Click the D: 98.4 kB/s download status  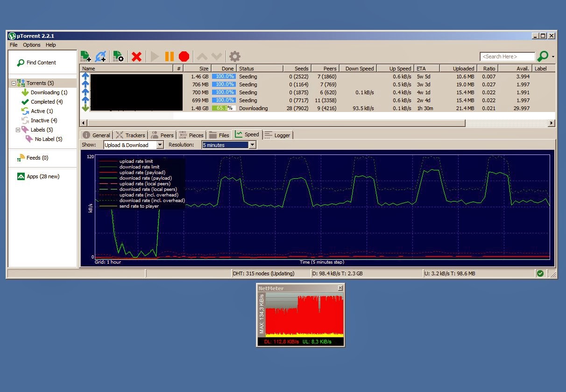point(337,273)
